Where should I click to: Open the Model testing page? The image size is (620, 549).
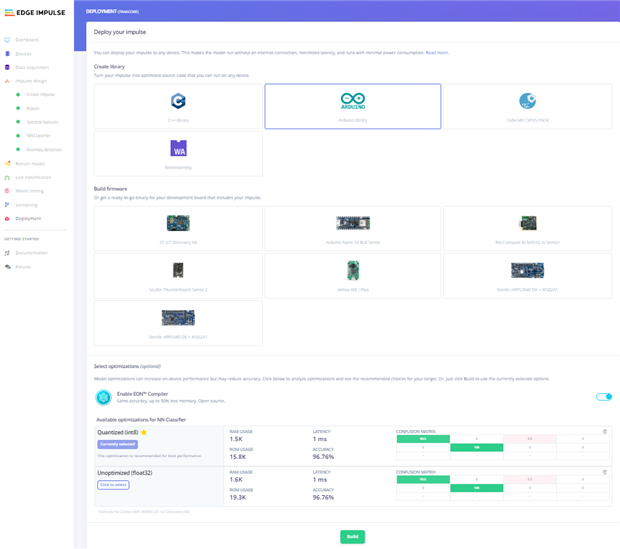pos(30,191)
